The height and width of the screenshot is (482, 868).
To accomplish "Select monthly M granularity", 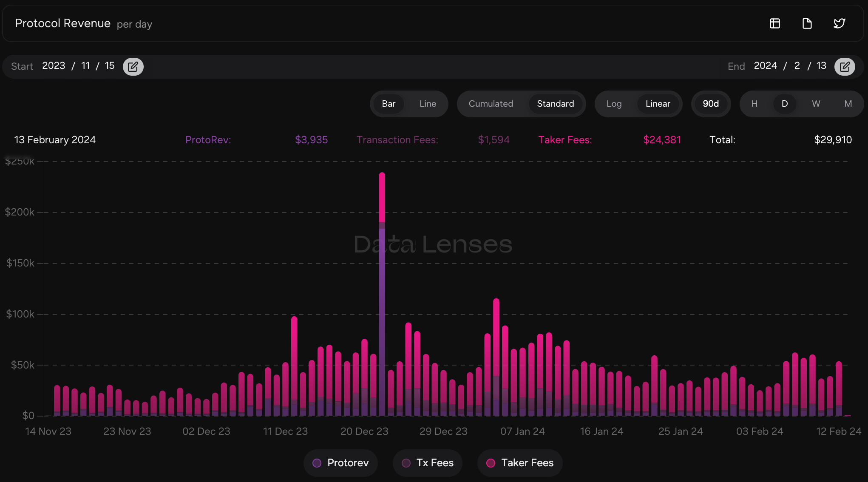I will (x=848, y=104).
